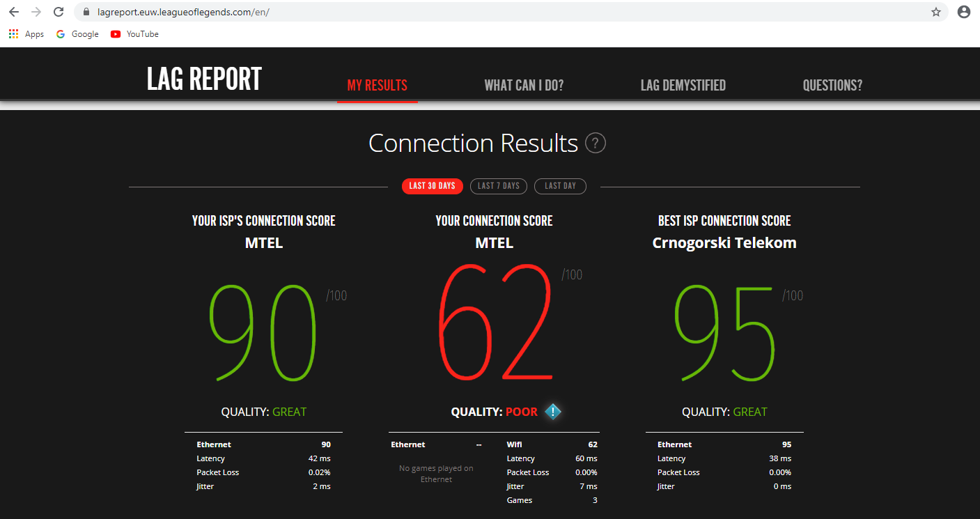Viewport: 980px width, 519px height.
Task: Show results for LAST DAY
Action: (x=560, y=186)
